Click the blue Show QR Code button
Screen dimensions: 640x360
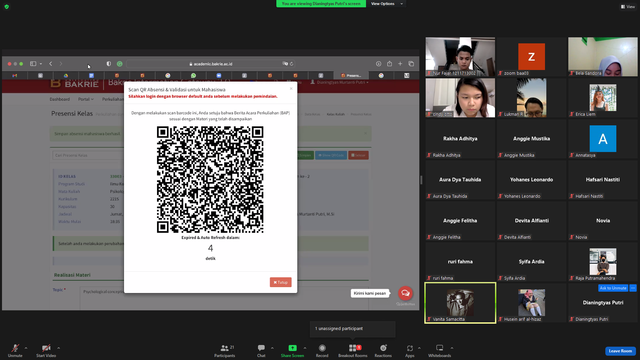pos(331,155)
